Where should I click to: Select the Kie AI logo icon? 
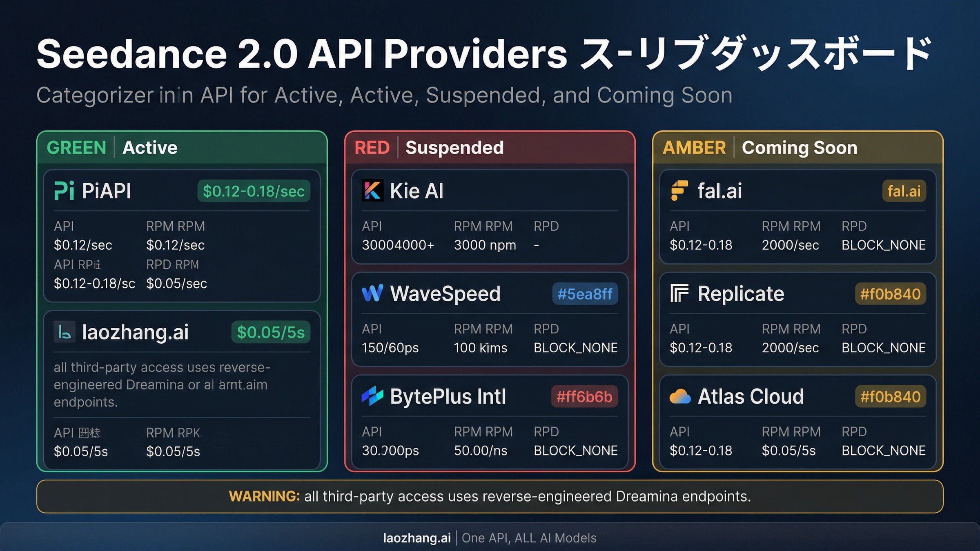(x=372, y=190)
